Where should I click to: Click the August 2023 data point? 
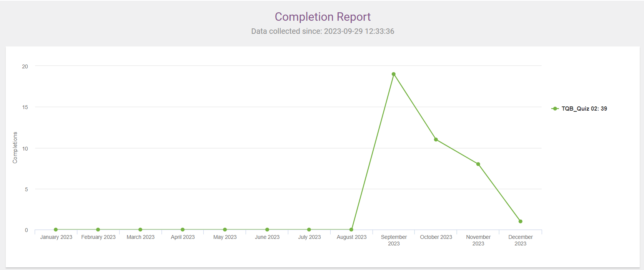click(351, 230)
